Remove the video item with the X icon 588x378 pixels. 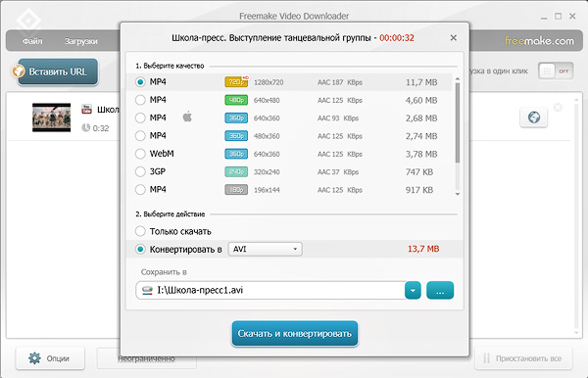tap(558, 108)
